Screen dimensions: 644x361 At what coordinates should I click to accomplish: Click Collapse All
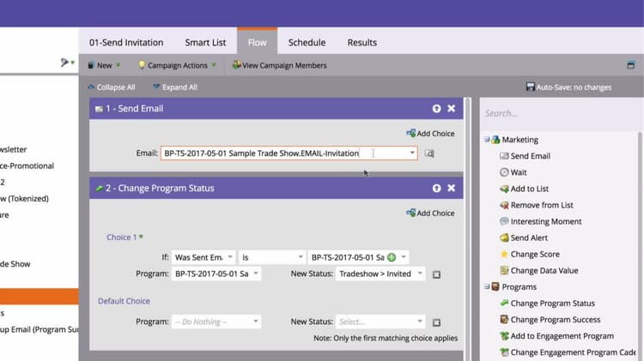pyautogui.click(x=112, y=87)
